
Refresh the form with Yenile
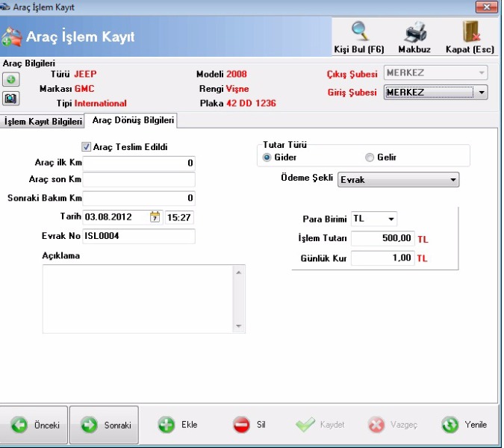(x=464, y=425)
